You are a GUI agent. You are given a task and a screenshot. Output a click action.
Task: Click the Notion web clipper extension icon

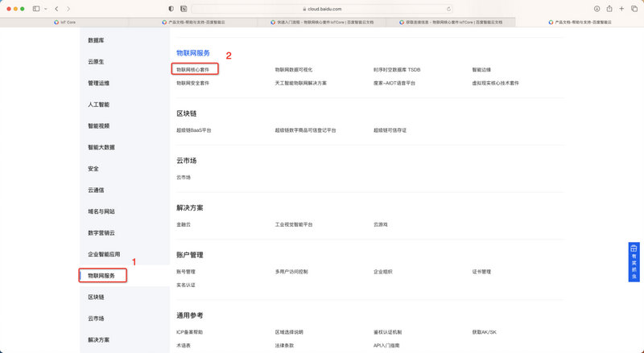pyautogui.click(x=184, y=9)
